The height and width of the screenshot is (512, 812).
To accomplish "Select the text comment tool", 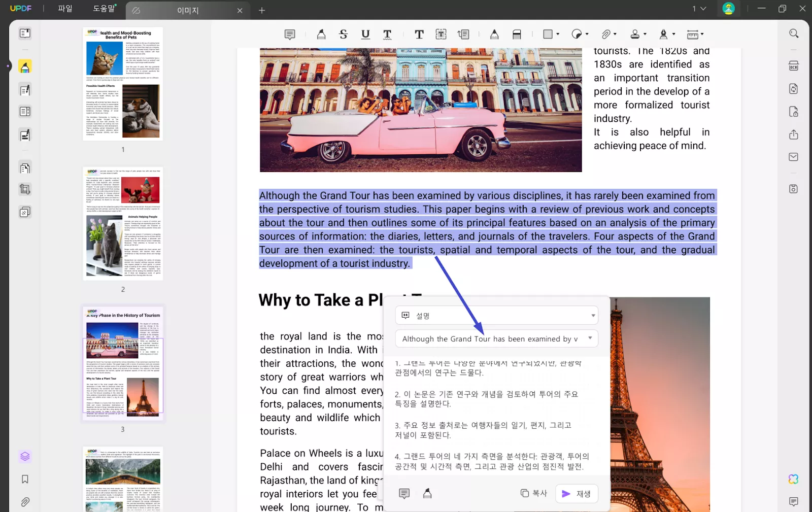I will 419,34.
